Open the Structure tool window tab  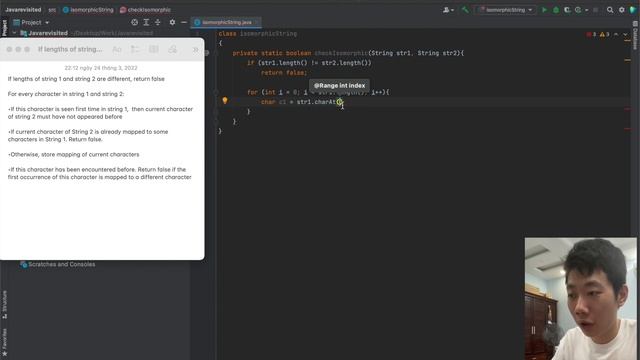(x=4, y=304)
